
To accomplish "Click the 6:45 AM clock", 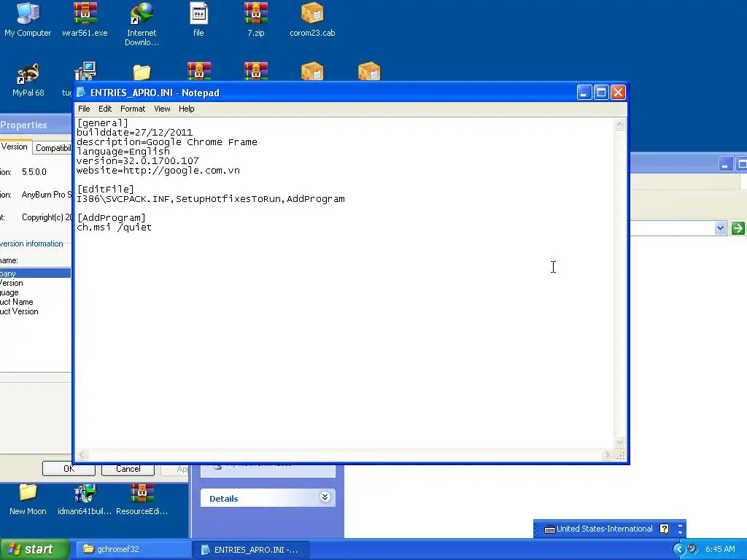I will click(720, 549).
